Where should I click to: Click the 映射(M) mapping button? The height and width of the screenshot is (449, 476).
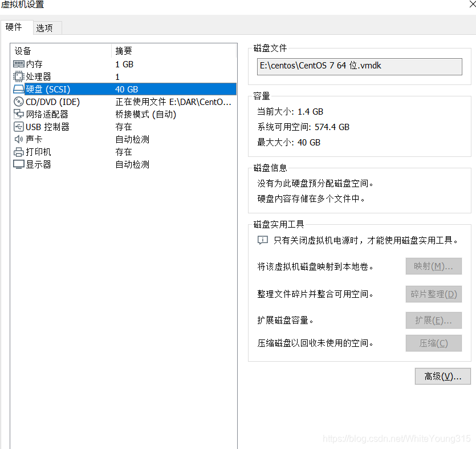433,266
